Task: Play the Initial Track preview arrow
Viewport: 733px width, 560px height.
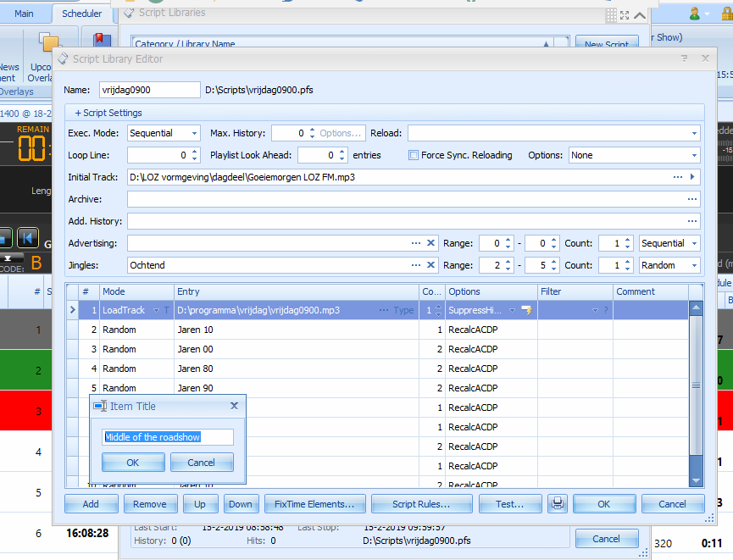Action: 693,177
